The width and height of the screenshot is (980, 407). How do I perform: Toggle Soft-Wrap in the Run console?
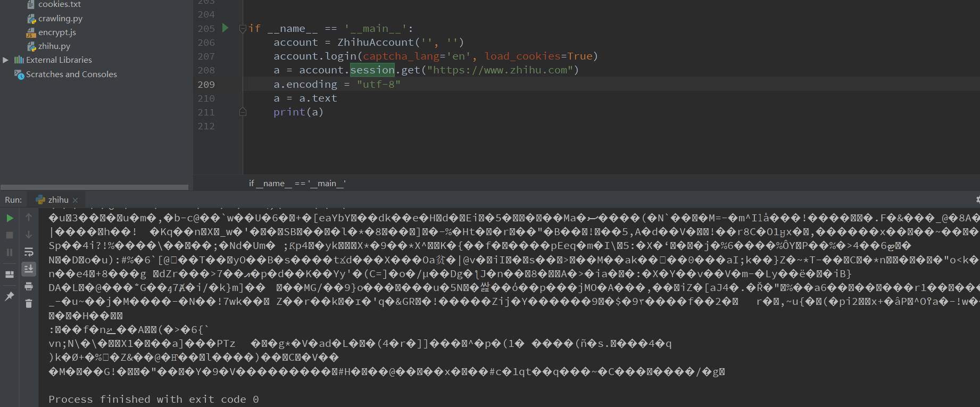[29, 252]
